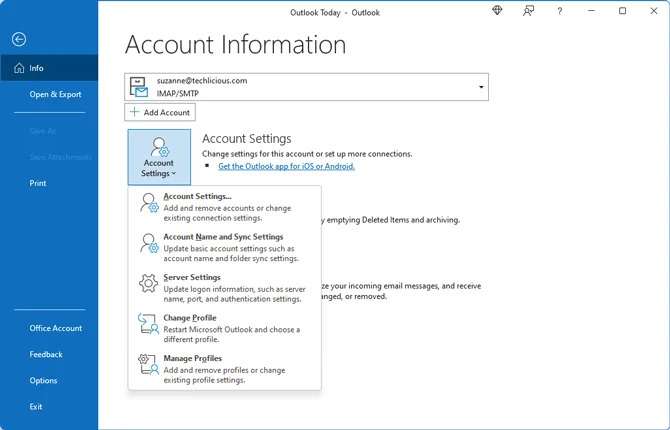Click Exit in the sidebar
This screenshot has height=430, width=670.
coord(49,406)
